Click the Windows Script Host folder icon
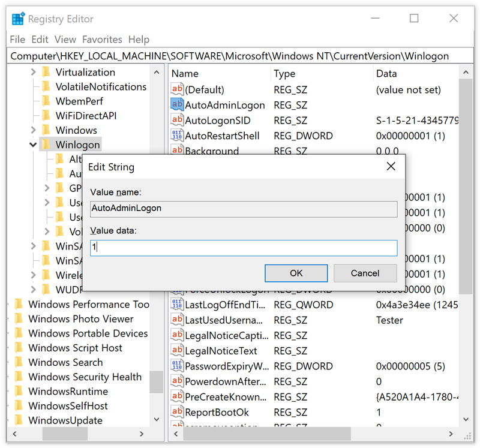This screenshot has height=448, width=480. click(19, 348)
